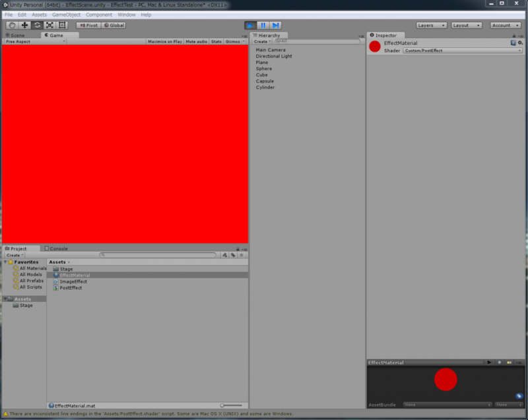Toggle Pivot handle position mode

pyautogui.click(x=88, y=25)
